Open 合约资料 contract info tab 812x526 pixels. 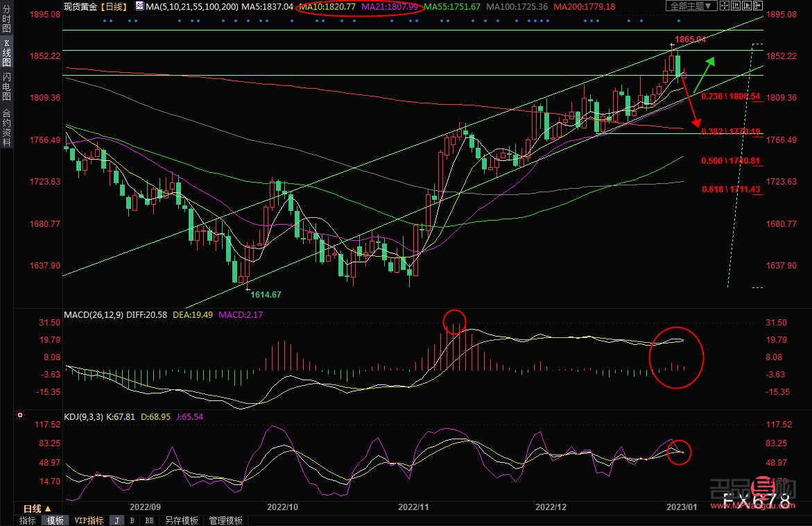tap(6, 127)
